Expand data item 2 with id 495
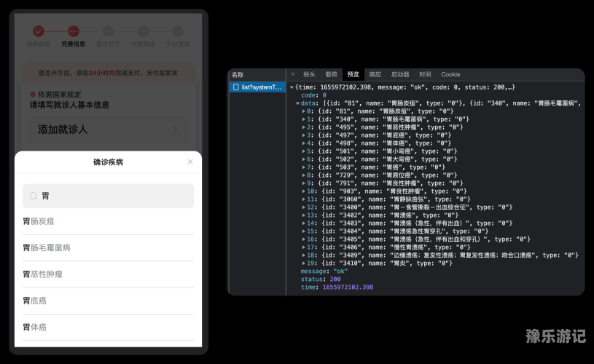The width and height of the screenshot is (594, 364). [x=304, y=127]
